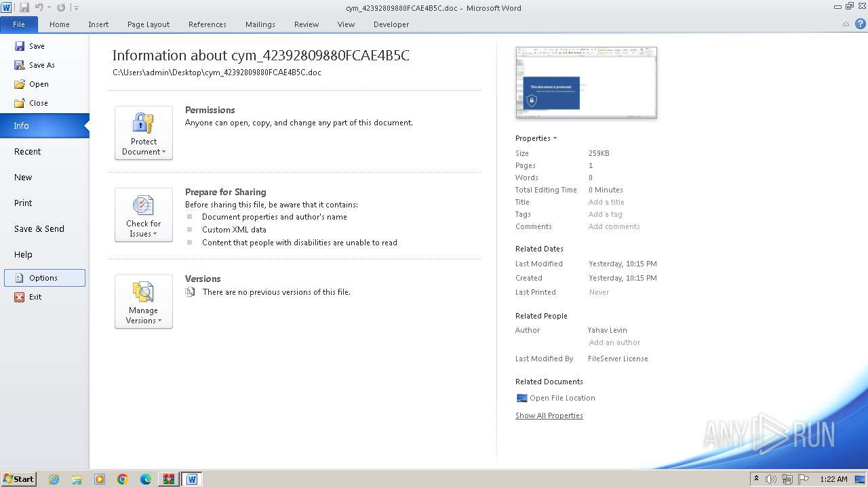Expand the Properties dropdown

(536, 138)
